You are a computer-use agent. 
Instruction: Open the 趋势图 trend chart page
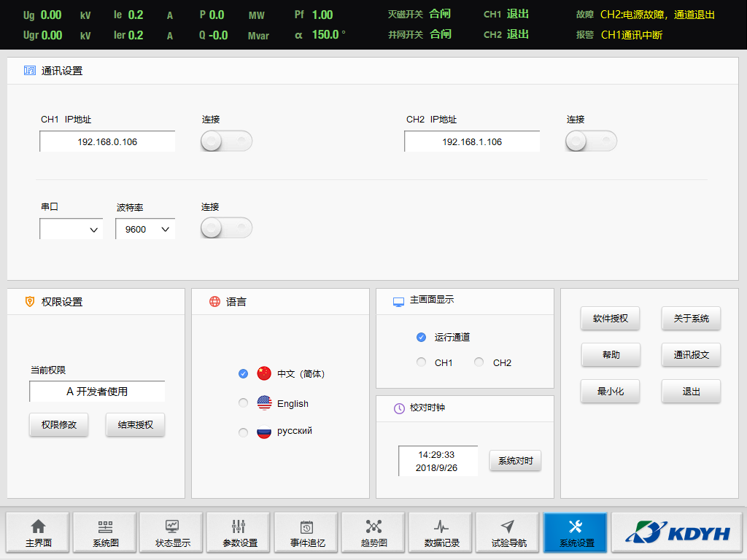click(x=373, y=532)
